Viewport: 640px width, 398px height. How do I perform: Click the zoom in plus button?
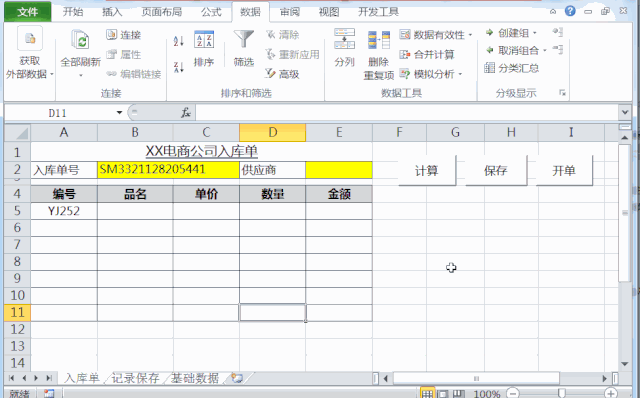coord(611,394)
